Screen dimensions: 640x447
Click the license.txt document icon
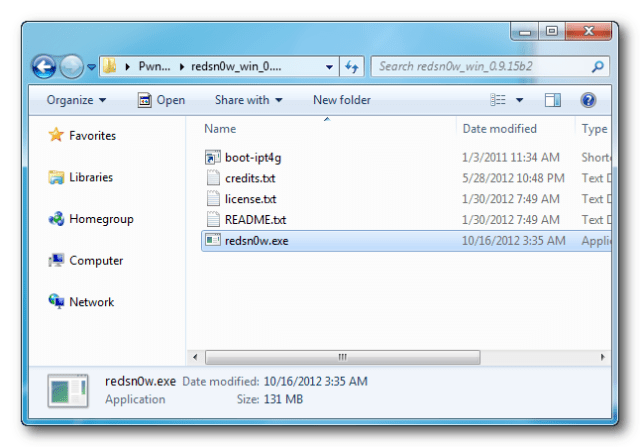213,199
